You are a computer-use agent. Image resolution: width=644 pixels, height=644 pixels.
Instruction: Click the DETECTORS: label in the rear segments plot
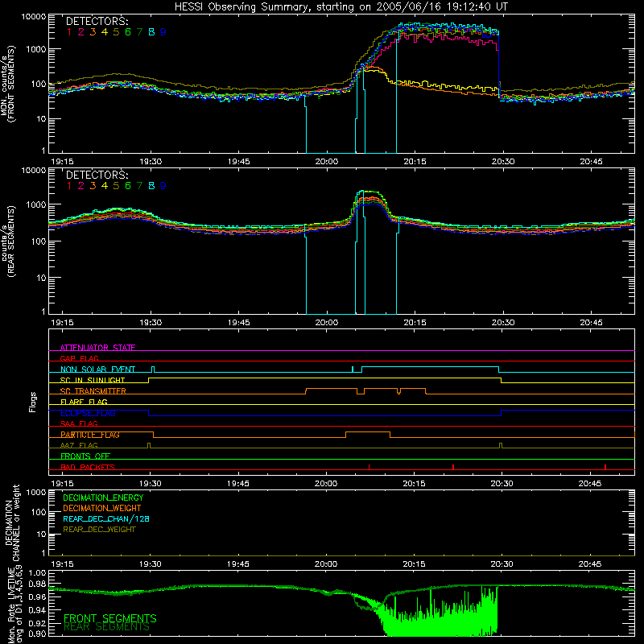pos(97,175)
